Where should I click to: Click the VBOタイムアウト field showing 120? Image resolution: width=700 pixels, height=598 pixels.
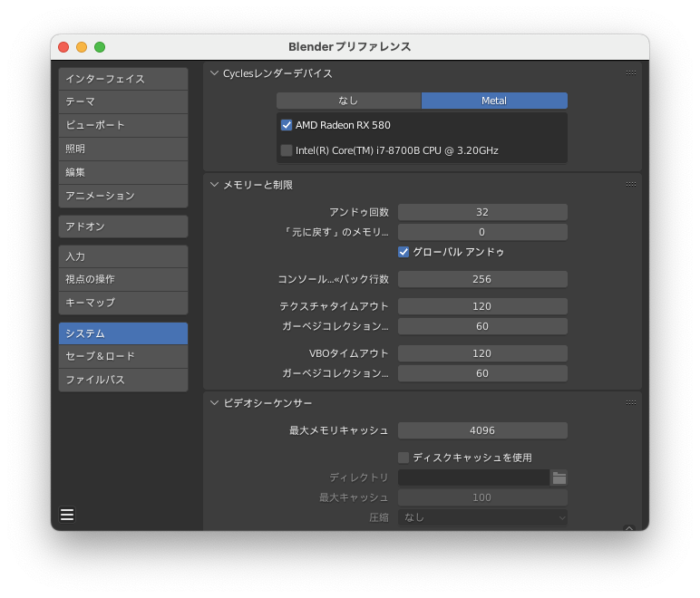[482, 353]
